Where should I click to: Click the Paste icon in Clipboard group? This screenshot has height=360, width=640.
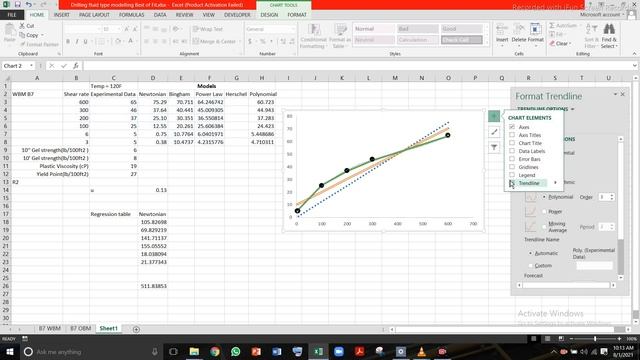10,33
